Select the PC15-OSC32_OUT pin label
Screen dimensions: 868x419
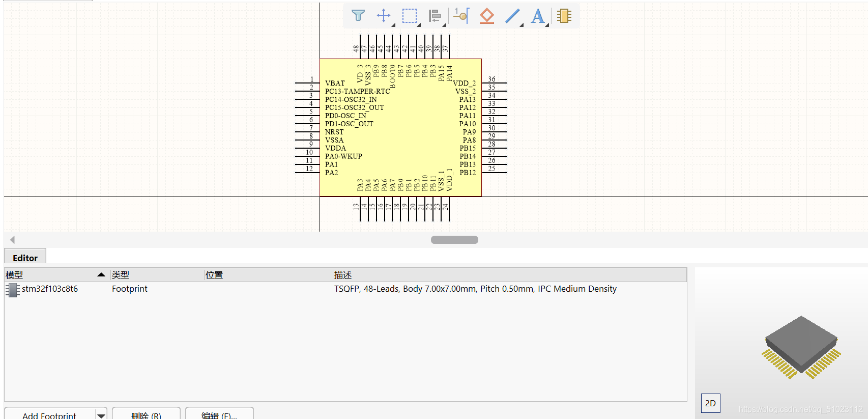(x=355, y=107)
